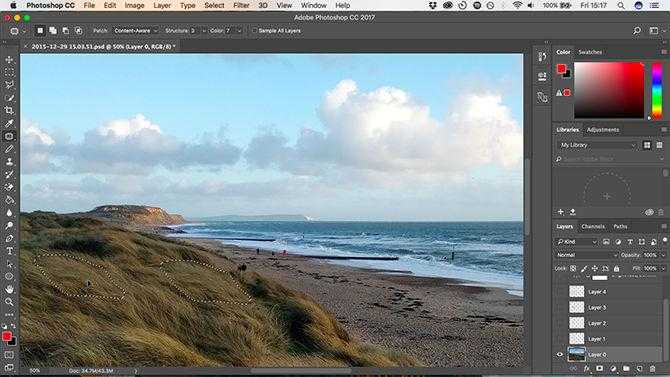
Task: Select the Layer 3 thumbnail
Action: (576, 307)
